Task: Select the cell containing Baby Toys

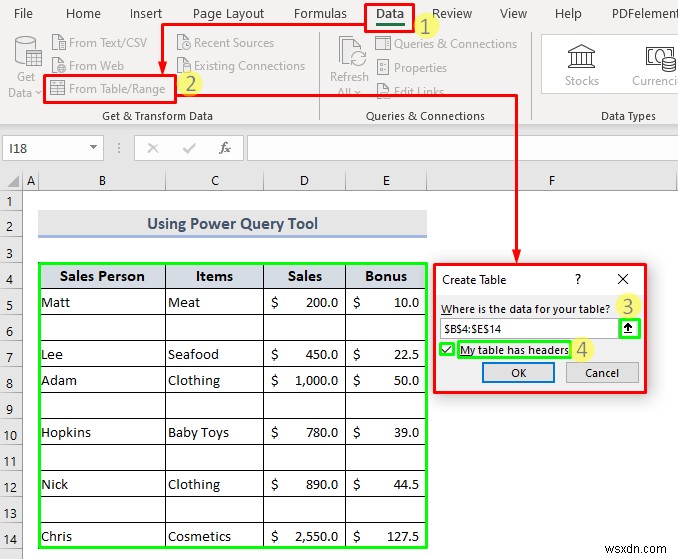Action: (214, 432)
